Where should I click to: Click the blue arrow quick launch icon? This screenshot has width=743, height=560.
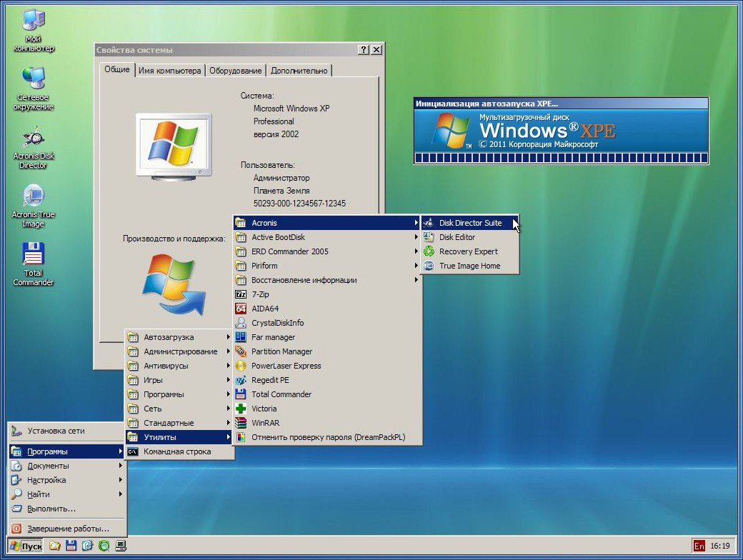pyautogui.click(x=87, y=546)
